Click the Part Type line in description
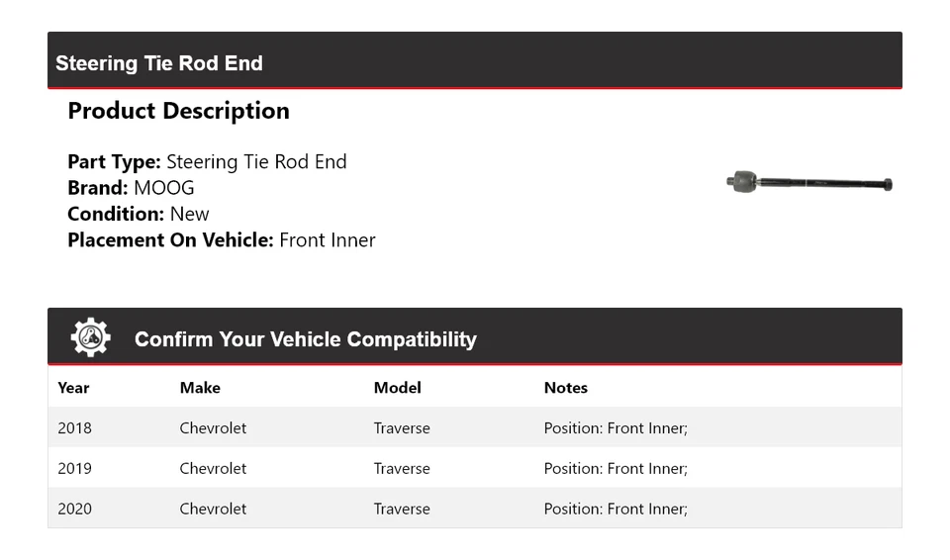The height and width of the screenshot is (560, 950). (x=207, y=162)
